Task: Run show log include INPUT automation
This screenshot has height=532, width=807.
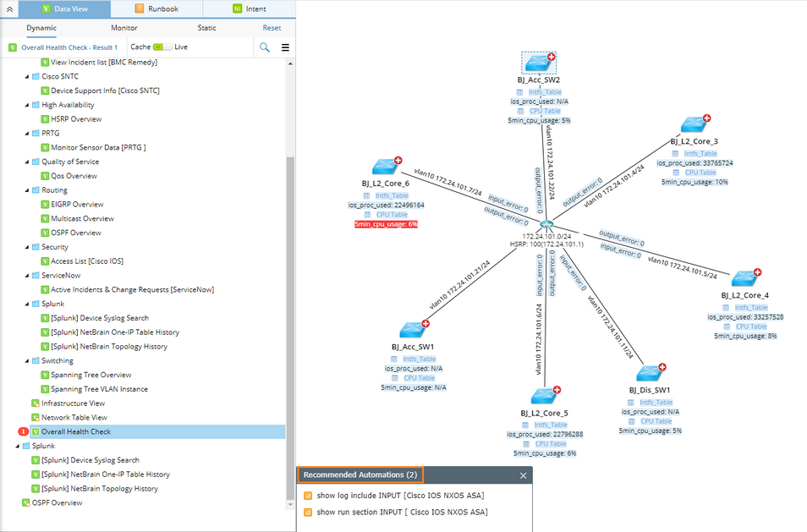Action: click(x=400, y=496)
